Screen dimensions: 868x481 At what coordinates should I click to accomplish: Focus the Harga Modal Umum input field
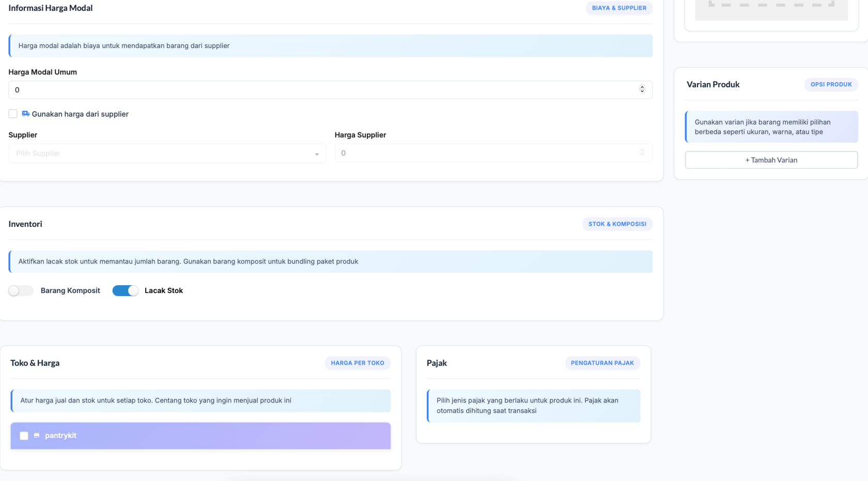[x=320, y=90]
